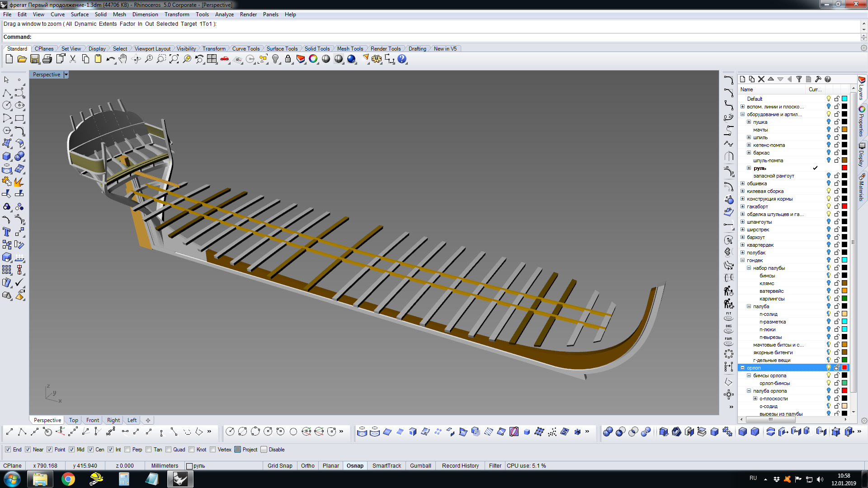Switch to the Curve Tools toolbar tab
Screen dimensions: 868x488
[x=246, y=49]
